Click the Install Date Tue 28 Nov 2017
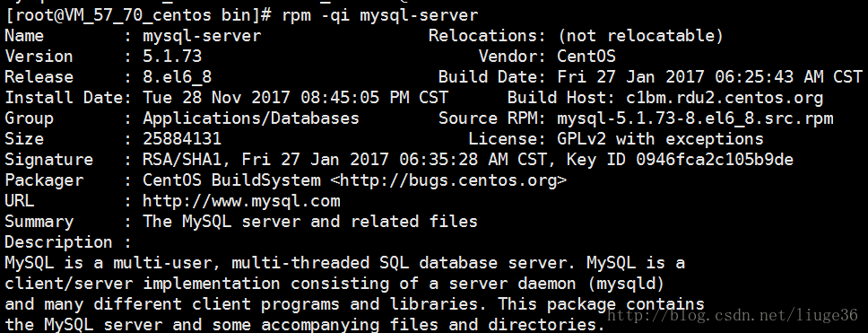This screenshot has height=333, width=868. [x=216, y=98]
